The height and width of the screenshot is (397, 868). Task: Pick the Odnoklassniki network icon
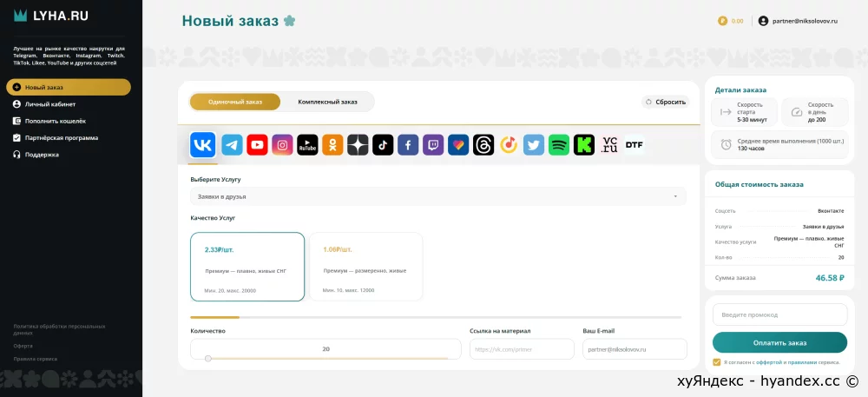point(332,145)
